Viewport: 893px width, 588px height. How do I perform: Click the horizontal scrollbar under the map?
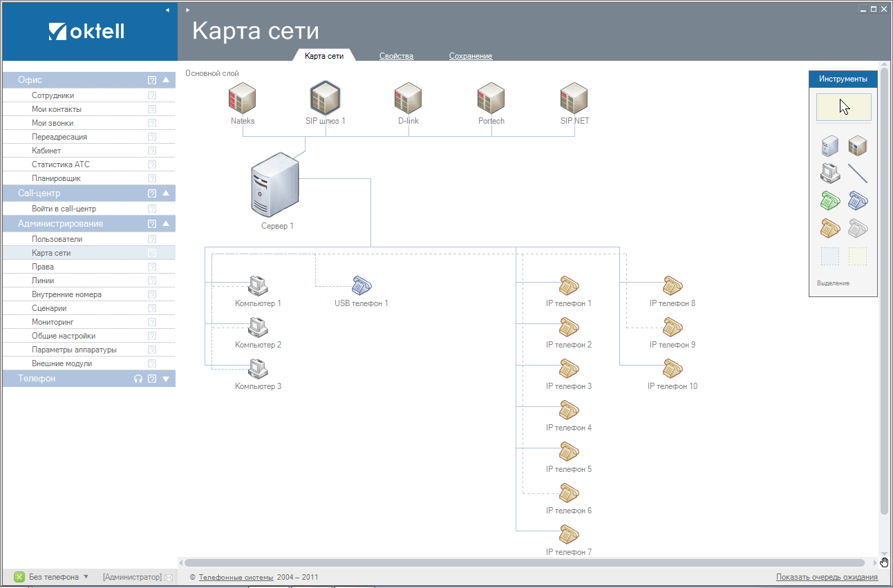pos(525,563)
